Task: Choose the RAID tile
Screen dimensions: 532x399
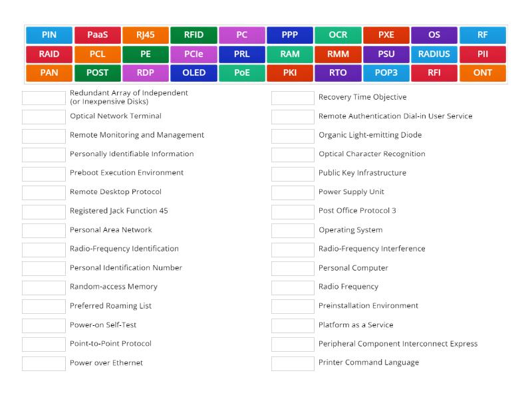Action: [x=49, y=55]
